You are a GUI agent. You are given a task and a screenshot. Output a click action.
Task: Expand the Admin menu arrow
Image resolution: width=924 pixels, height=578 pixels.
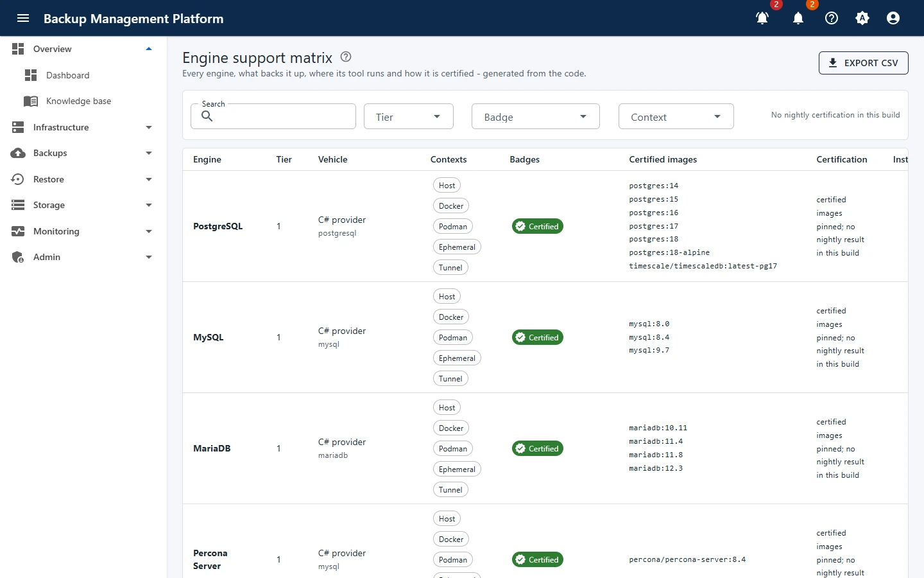(149, 257)
